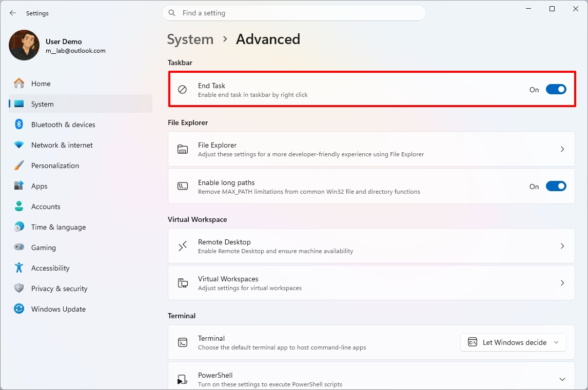588x390 pixels.
Task: Click the Accounts person icon
Action: tap(19, 206)
